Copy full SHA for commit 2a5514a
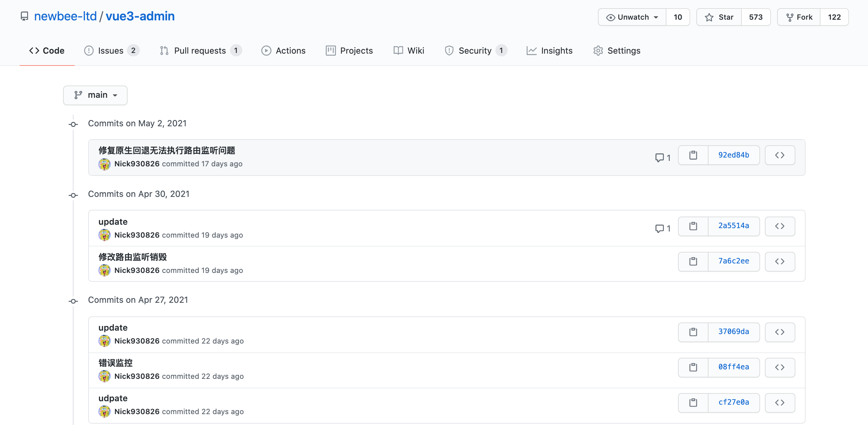868x425 pixels. 693,226
